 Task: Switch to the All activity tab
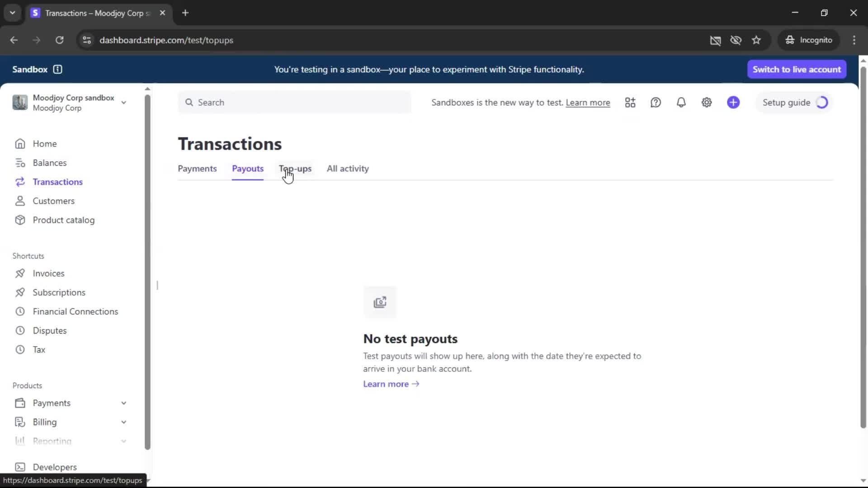pos(348,169)
